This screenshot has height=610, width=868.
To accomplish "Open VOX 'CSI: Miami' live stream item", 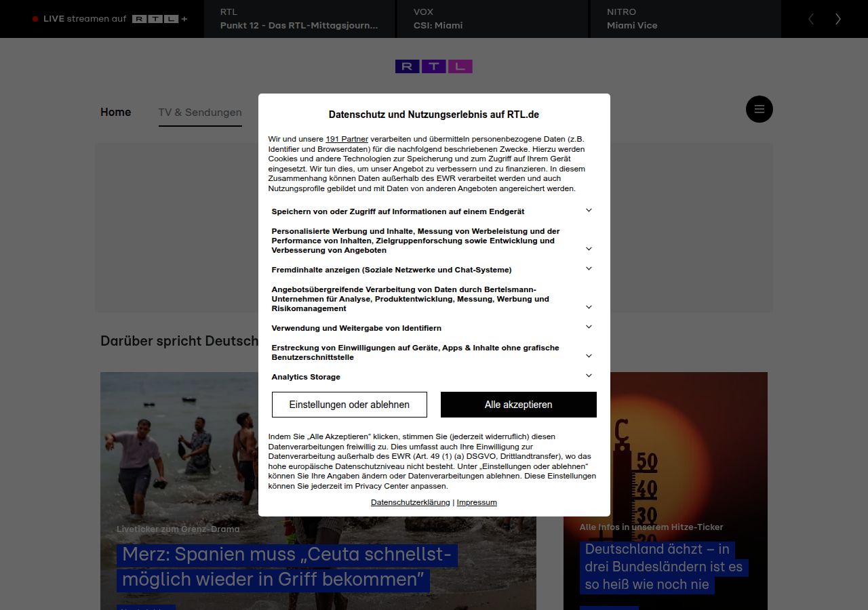I will (x=492, y=19).
